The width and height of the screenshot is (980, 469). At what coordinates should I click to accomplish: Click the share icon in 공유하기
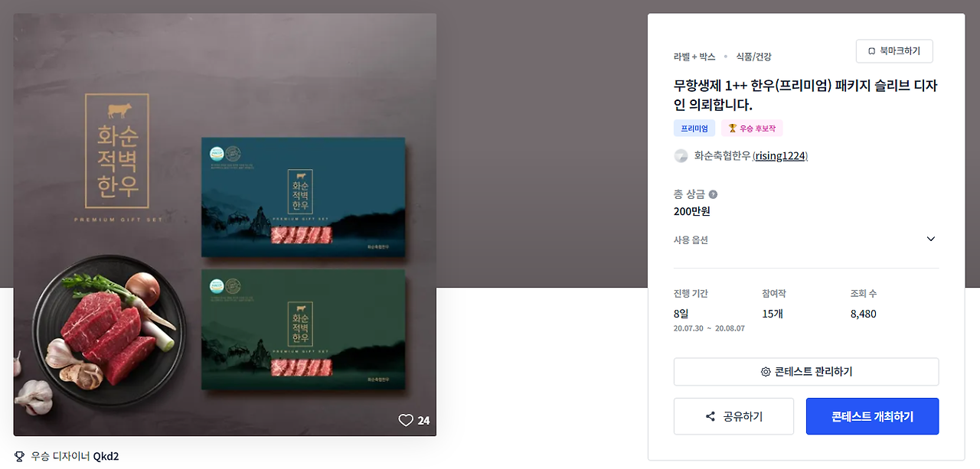click(x=710, y=417)
